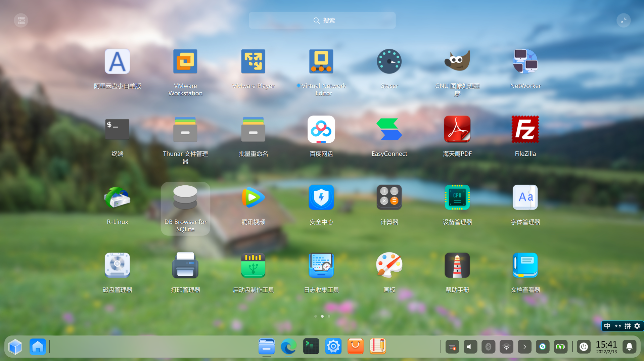Open the 画板 drawing app
The image size is (644, 361).
click(x=389, y=265)
